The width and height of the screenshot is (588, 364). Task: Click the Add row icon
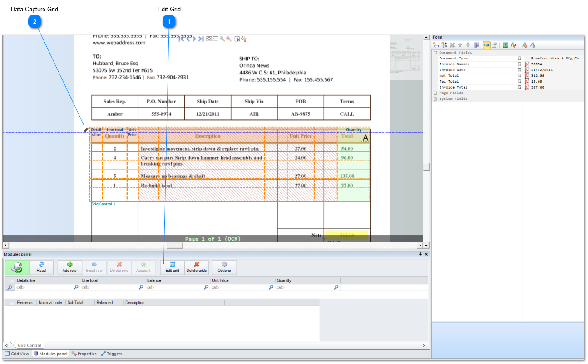pos(69,267)
